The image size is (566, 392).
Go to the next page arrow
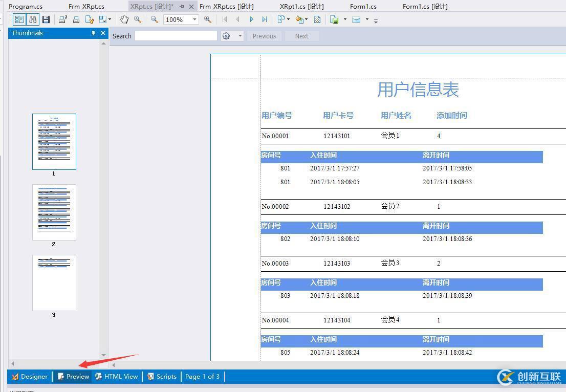(x=251, y=19)
